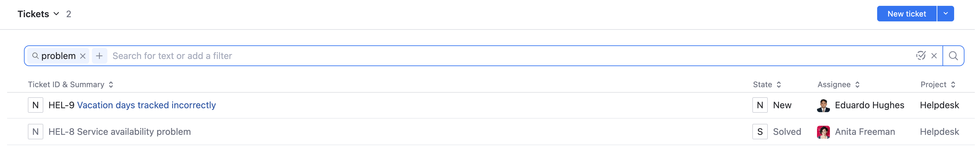Click the HEL-8 ticket type icon
Screen dimensions: 980x164
(35, 132)
